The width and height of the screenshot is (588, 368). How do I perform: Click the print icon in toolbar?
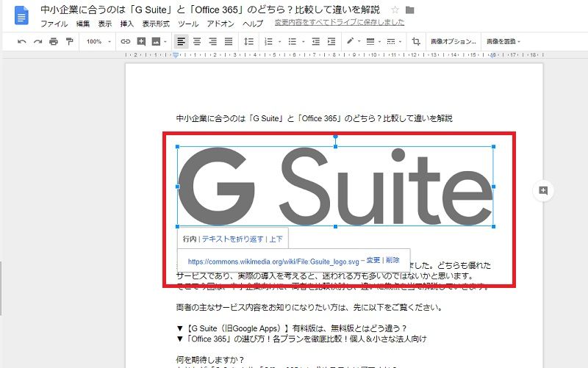54,42
